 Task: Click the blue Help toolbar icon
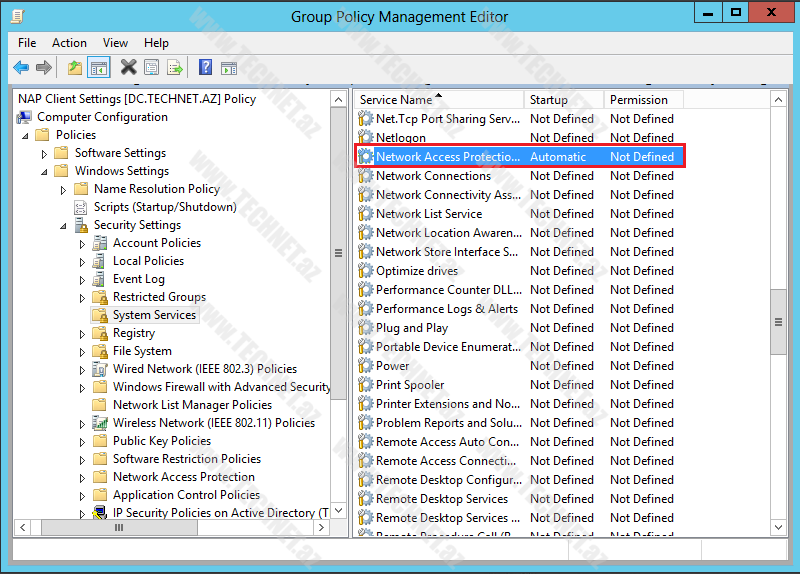[205, 68]
